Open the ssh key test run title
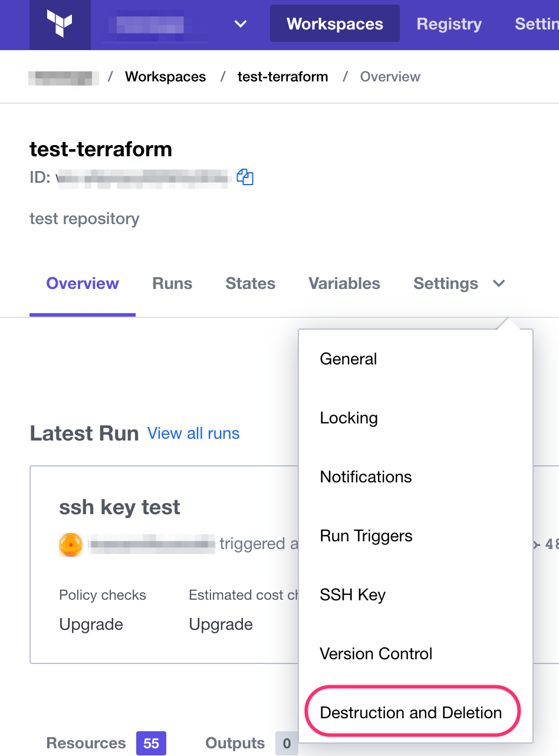The height and width of the screenshot is (756, 559). point(120,507)
